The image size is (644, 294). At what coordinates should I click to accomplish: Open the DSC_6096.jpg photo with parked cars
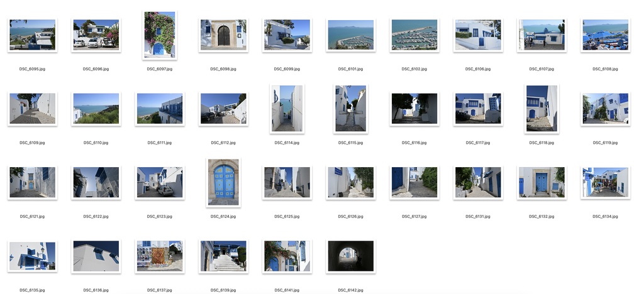(96, 35)
